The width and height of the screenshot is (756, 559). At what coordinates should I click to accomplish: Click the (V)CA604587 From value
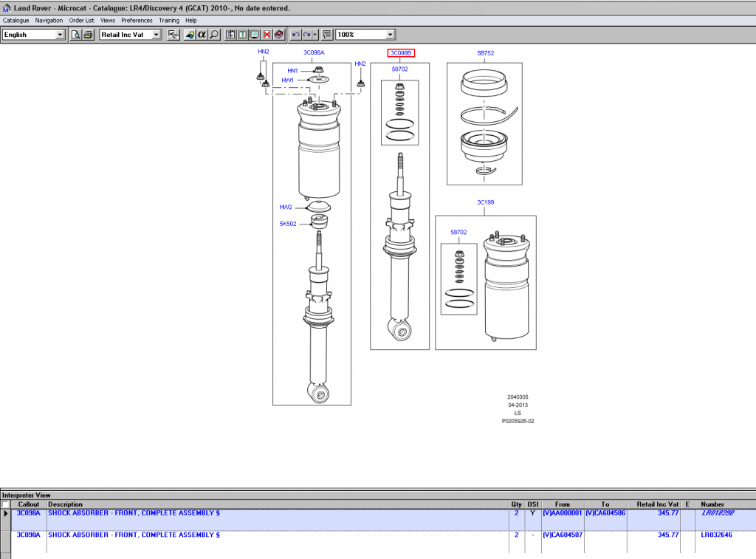[562, 535]
